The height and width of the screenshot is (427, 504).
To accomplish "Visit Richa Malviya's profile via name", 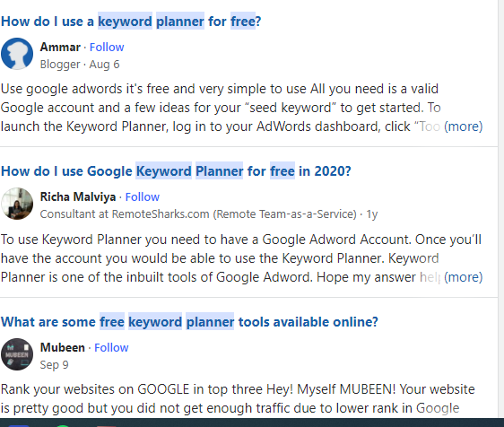I will (78, 196).
